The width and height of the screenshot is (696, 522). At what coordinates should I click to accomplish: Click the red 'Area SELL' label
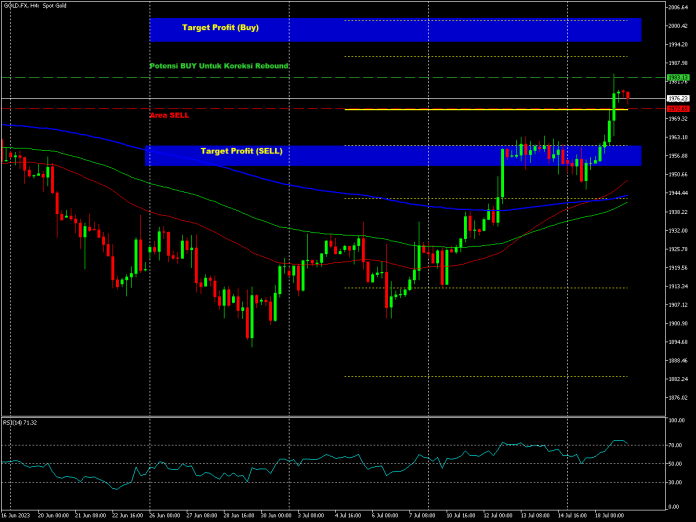click(169, 115)
